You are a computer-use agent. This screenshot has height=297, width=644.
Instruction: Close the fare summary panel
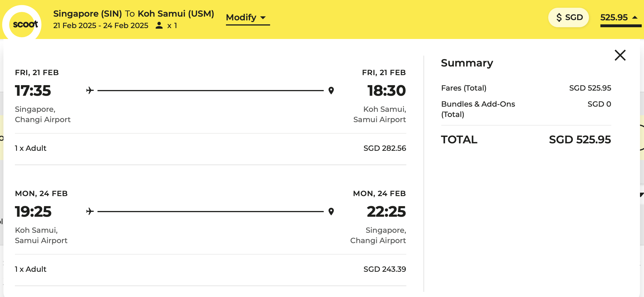[x=620, y=55]
